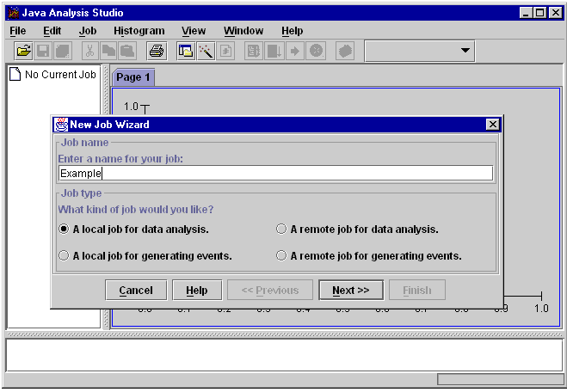Launch the wizard wand toolbar icon
This screenshot has height=392, width=567.
click(205, 52)
